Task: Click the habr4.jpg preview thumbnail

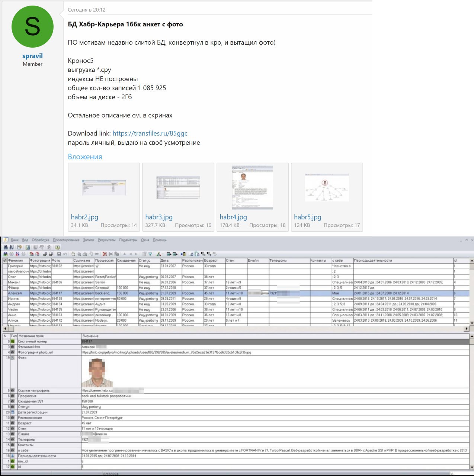Action: [253, 187]
